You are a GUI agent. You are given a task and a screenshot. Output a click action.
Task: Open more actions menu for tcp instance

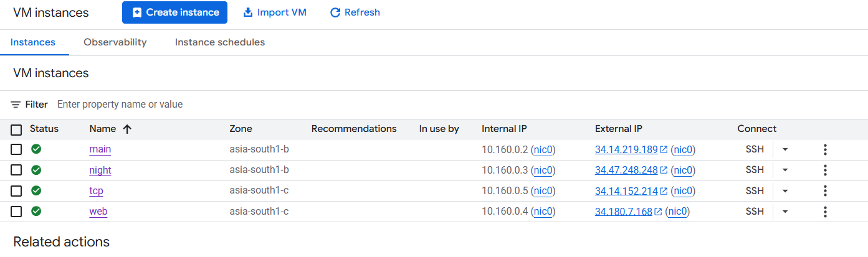(825, 191)
